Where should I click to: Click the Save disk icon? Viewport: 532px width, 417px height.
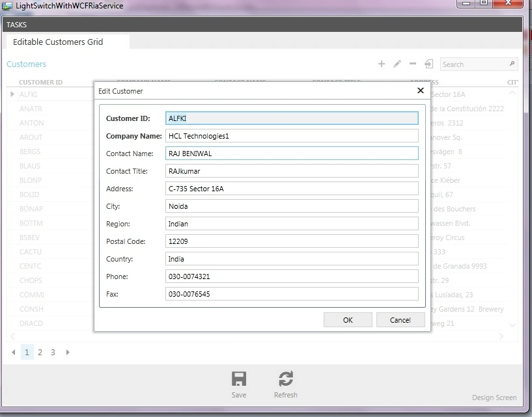(x=239, y=379)
